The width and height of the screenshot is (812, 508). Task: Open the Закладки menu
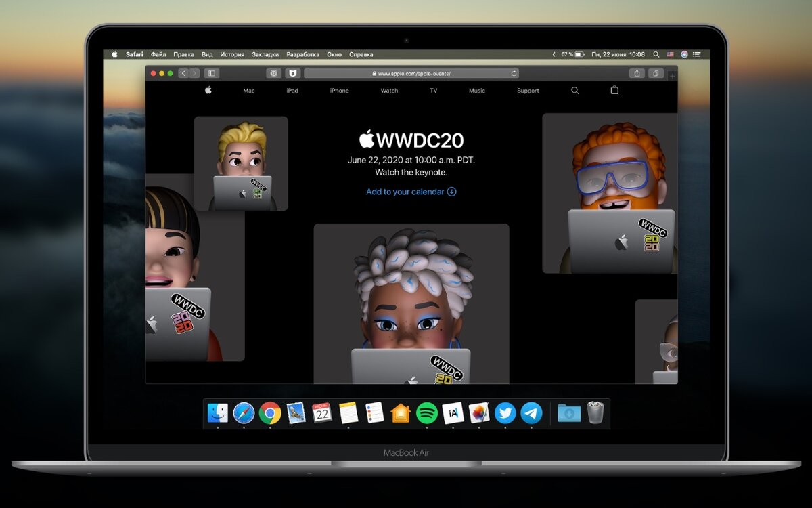[x=265, y=54]
